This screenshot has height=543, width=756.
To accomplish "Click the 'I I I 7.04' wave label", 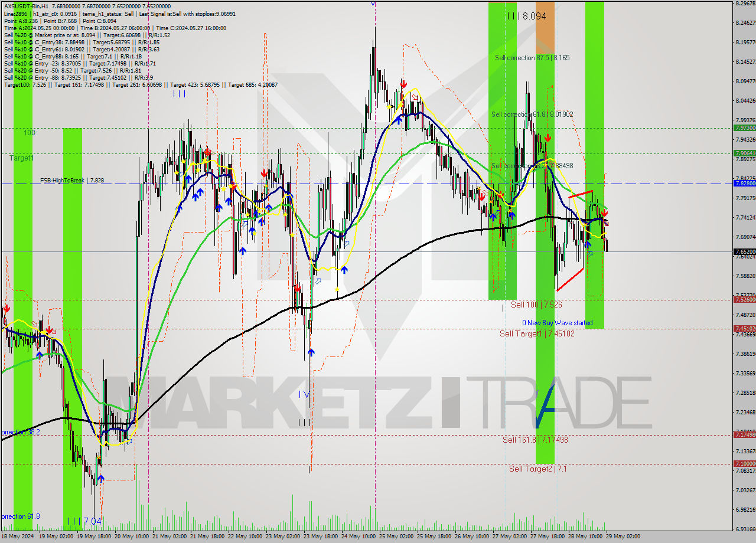I will click(84, 521).
